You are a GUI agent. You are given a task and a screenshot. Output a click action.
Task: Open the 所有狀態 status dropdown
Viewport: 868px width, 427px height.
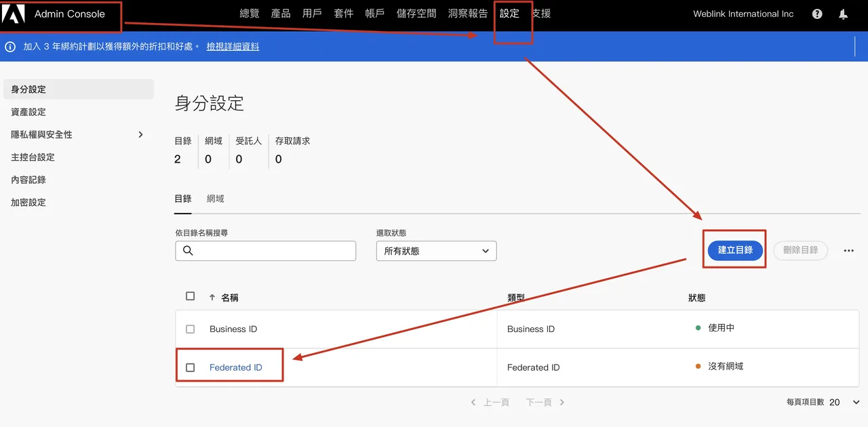pos(437,251)
